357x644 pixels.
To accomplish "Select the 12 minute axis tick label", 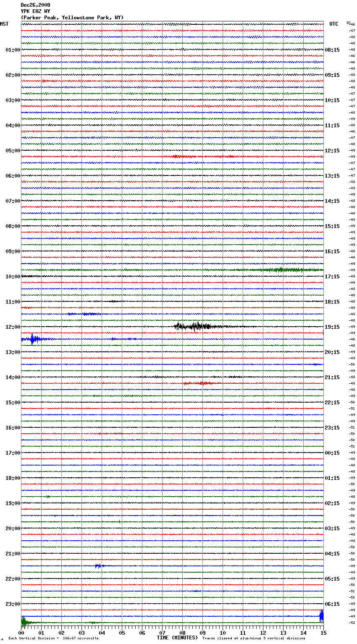I will [x=263, y=633].
